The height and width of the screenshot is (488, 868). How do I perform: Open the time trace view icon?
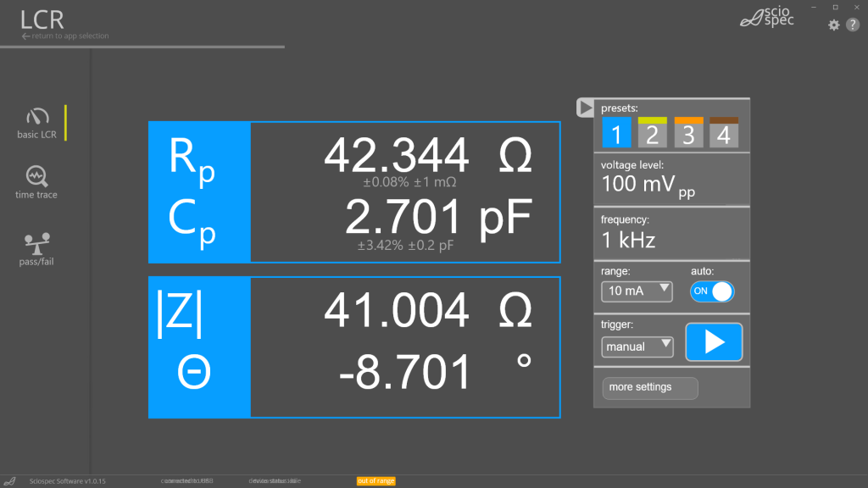pyautogui.click(x=36, y=175)
